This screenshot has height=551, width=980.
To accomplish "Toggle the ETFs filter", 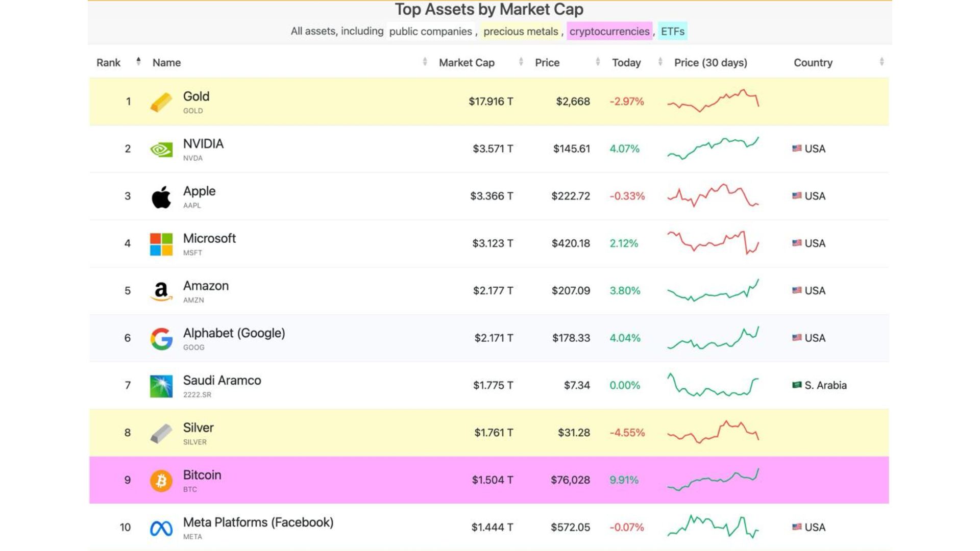I will pos(672,31).
